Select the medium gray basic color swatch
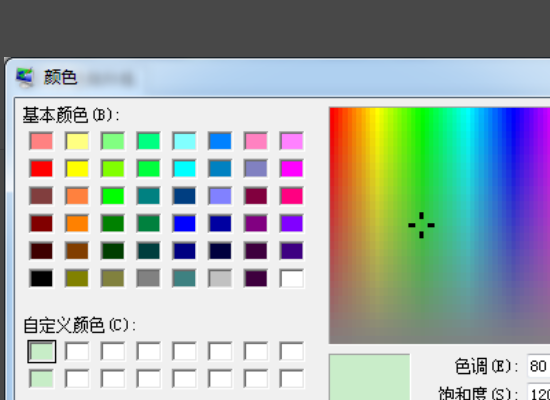 pyautogui.click(x=149, y=278)
